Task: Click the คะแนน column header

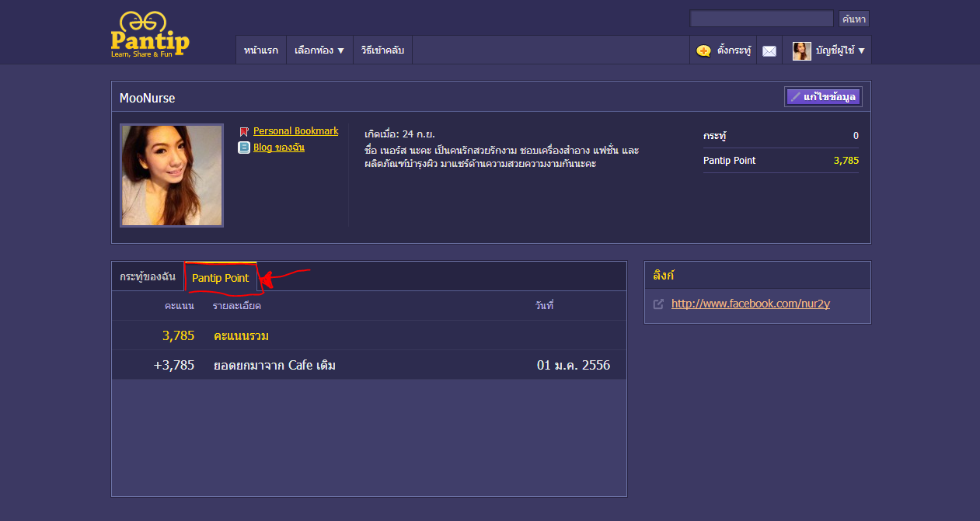Action: click(x=180, y=306)
